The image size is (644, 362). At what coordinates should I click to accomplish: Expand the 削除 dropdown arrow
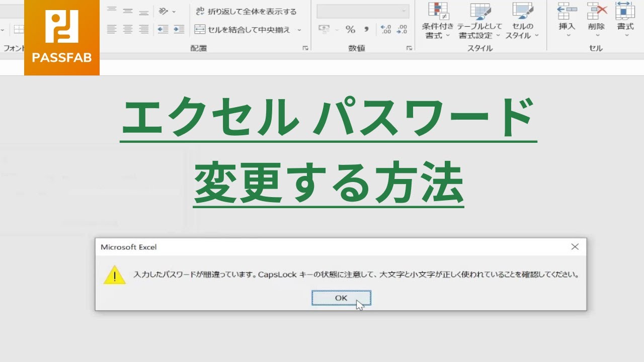point(597,36)
